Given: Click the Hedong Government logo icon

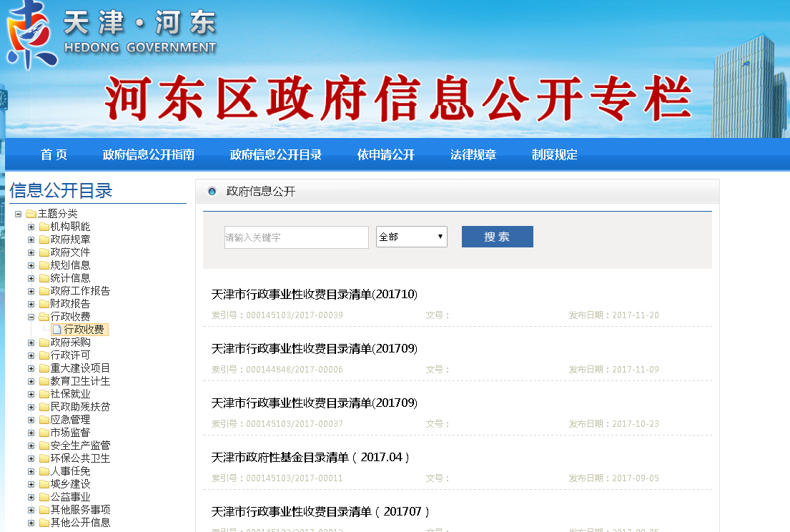Looking at the screenshot, I should [31, 34].
